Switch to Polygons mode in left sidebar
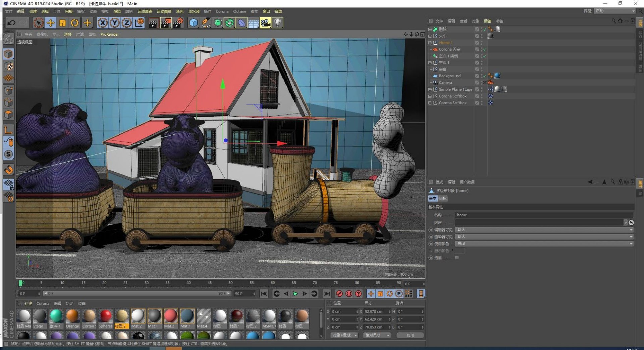 [9, 115]
